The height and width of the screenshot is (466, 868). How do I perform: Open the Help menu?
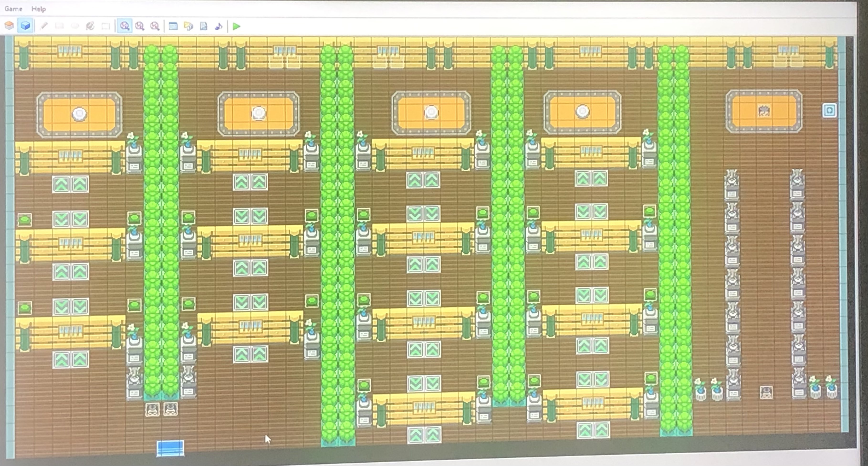click(38, 9)
